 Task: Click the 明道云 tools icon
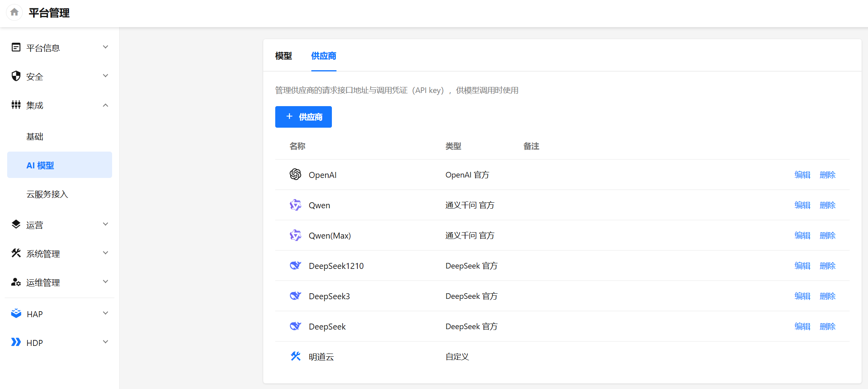295,356
